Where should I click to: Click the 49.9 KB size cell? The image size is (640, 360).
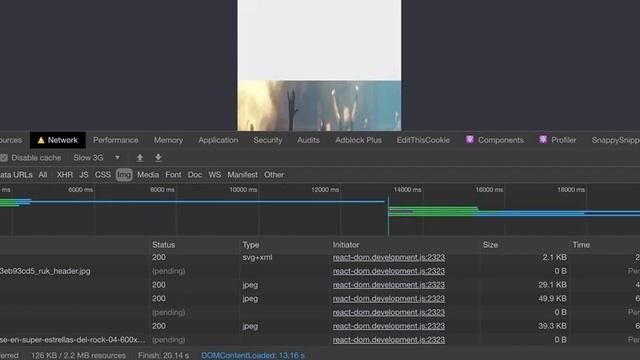[552, 299]
